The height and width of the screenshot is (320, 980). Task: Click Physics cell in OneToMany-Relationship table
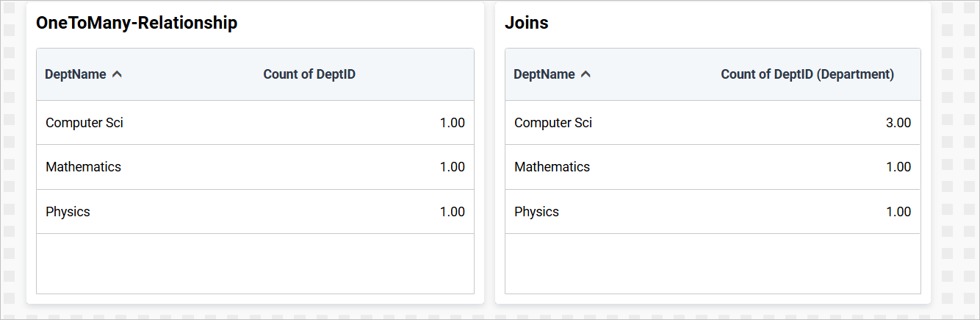[x=68, y=212]
